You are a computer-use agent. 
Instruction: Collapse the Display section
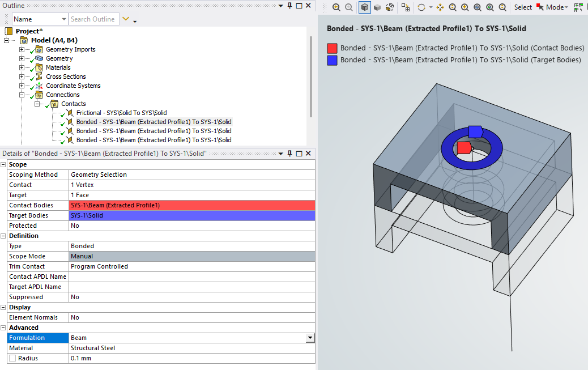pos(3,307)
